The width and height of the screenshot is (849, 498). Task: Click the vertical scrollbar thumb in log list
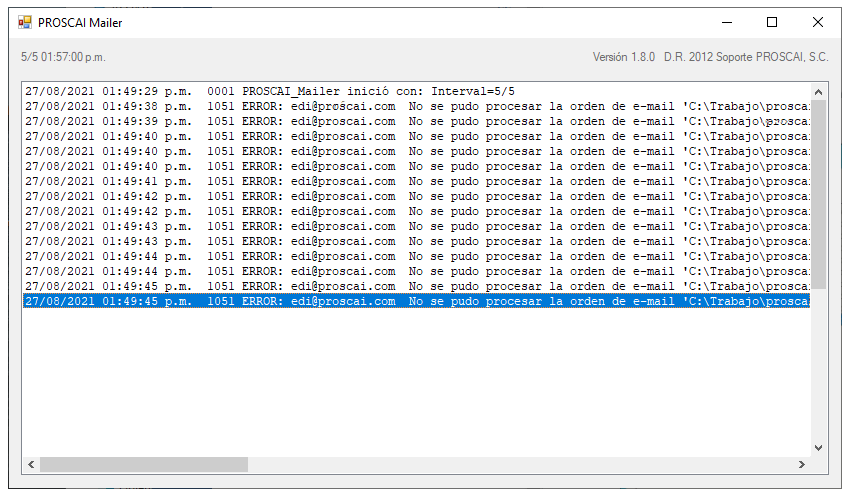click(x=818, y=194)
